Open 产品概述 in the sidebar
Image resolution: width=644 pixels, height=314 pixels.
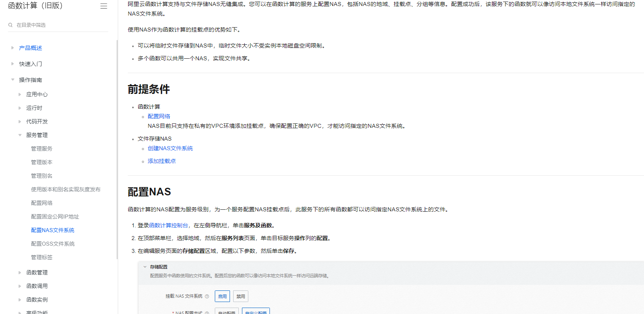click(x=30, y=48)
